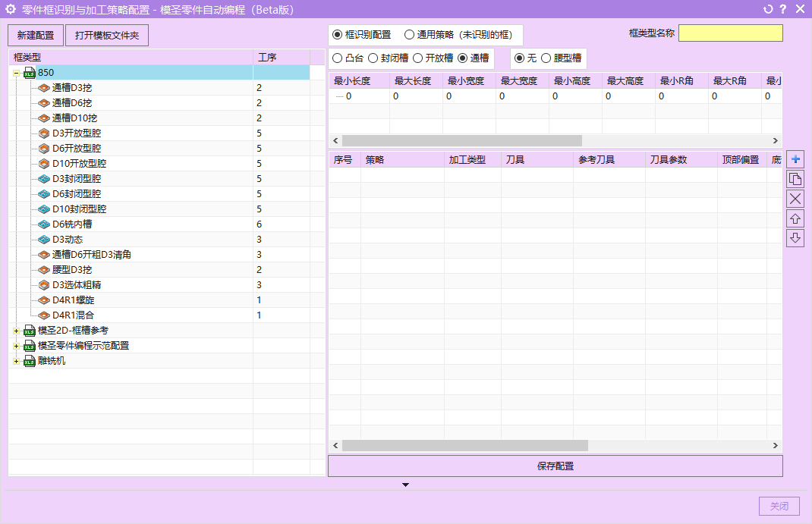Image resolution: width=812 pixels, height=524 pixels.
Task: Expand the 模圣2D-框槽参考 node
Action: pos(16,331)
